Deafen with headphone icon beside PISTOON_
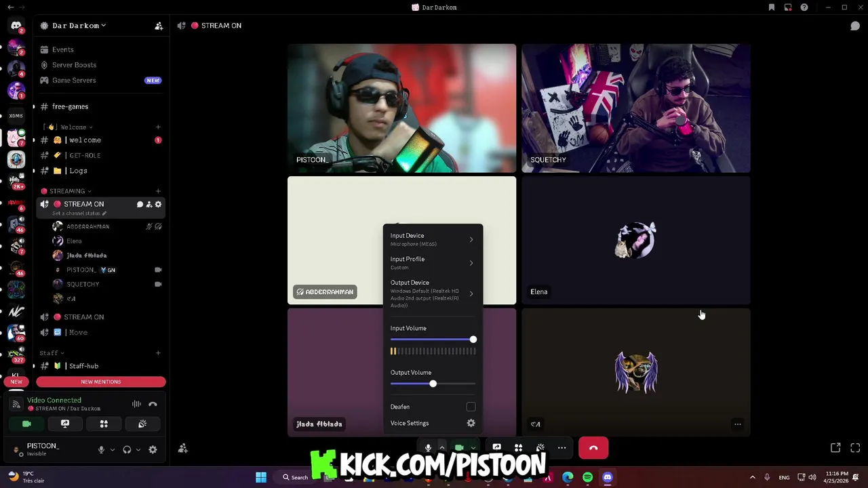 click(x=127, y=449)
